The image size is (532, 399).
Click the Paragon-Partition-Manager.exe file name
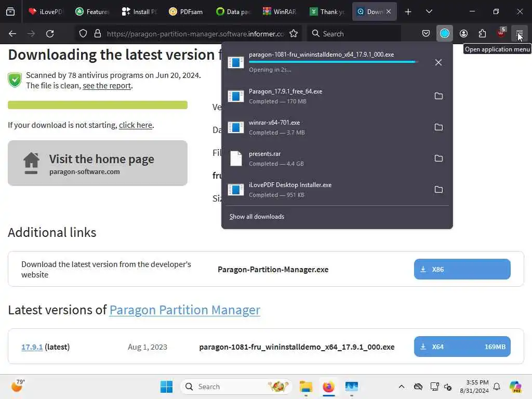coord(273,270)
